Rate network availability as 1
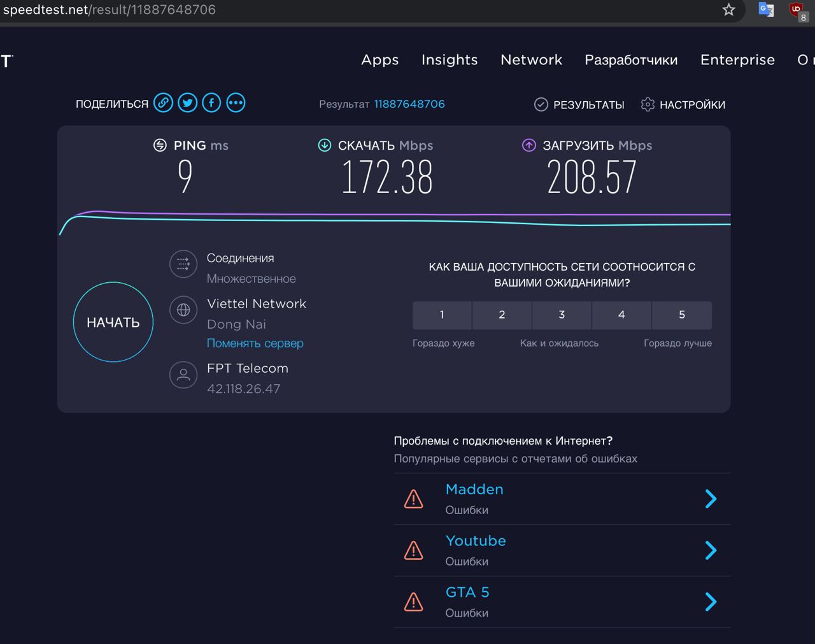 (442, 315)
